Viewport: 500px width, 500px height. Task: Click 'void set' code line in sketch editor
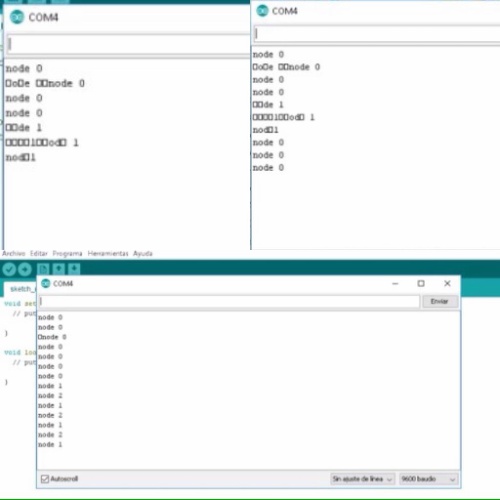20,304
